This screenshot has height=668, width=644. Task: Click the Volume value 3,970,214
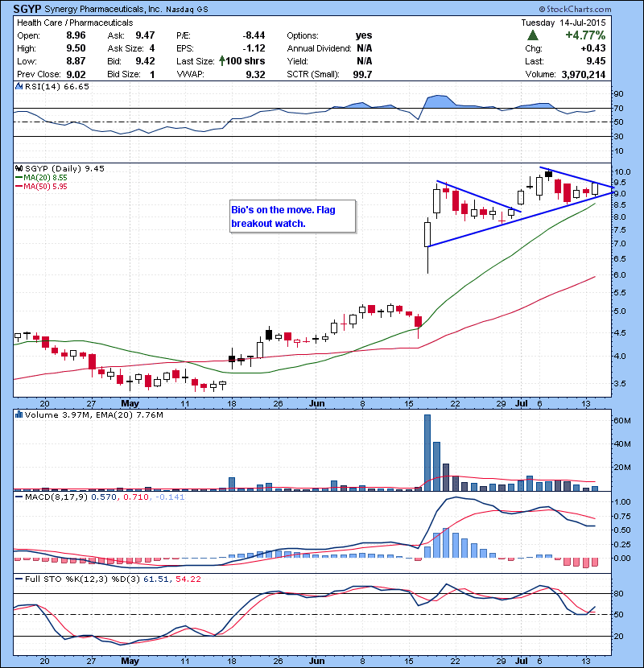584,75
